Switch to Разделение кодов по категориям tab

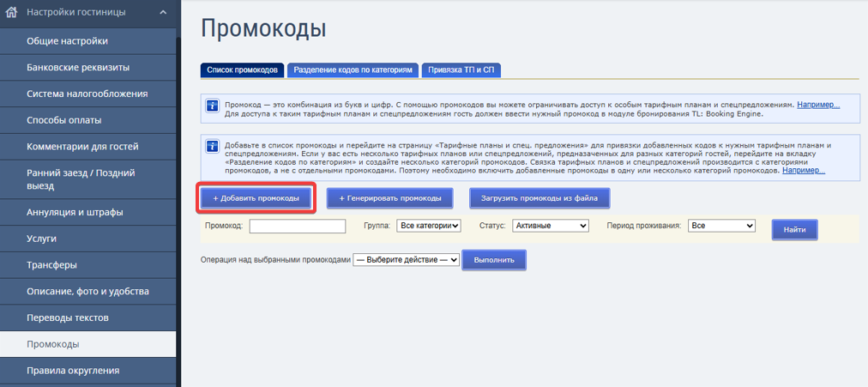click(353, 71)
